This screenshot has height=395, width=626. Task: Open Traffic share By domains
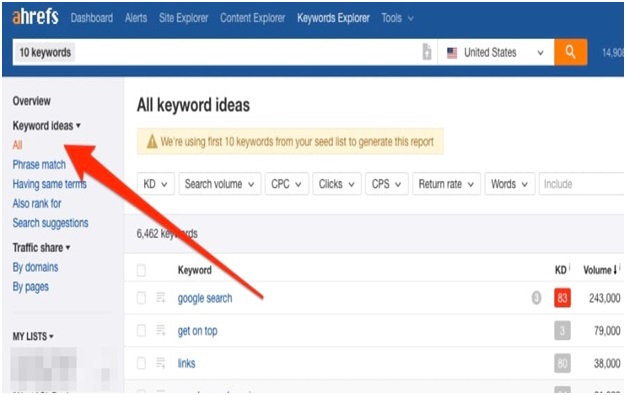point(36,267)
